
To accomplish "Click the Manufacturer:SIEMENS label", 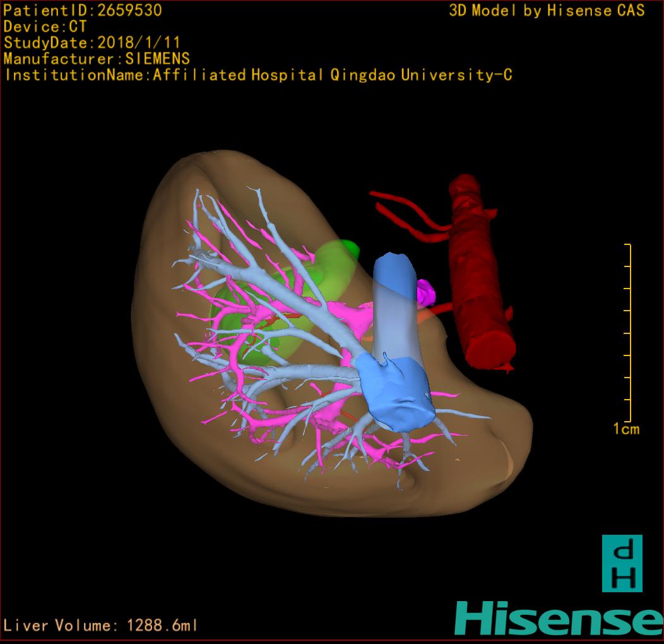I will (97, 59).
